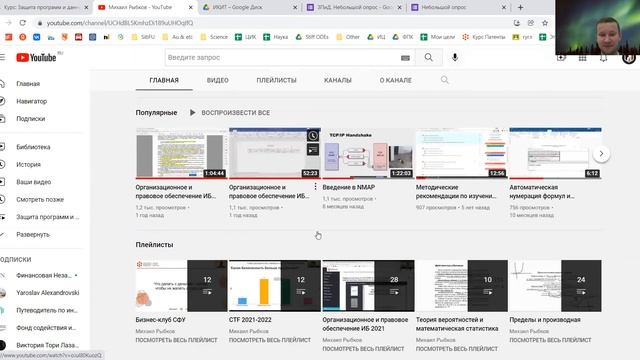Switch to Небольшой опрос browser tab
The height and width of the screenshot is (360, 640).
[x=458, y=7]
